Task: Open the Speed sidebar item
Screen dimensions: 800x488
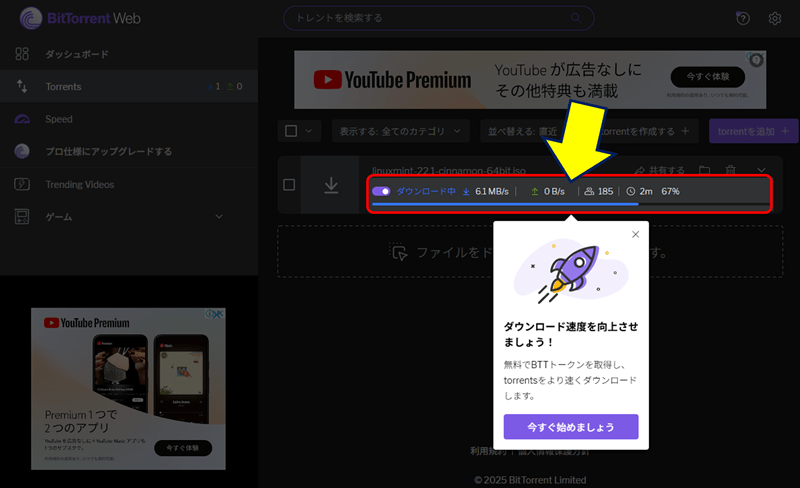Action: [129, 119]
